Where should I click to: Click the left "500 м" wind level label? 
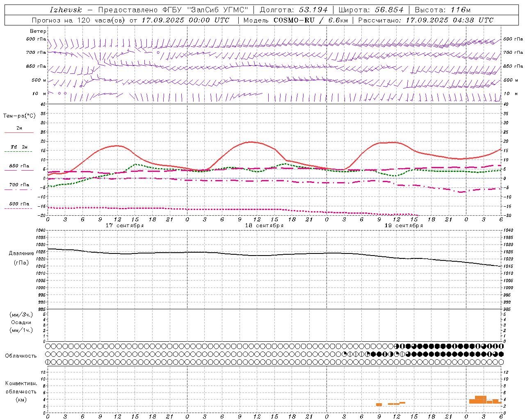coord(39,80)
